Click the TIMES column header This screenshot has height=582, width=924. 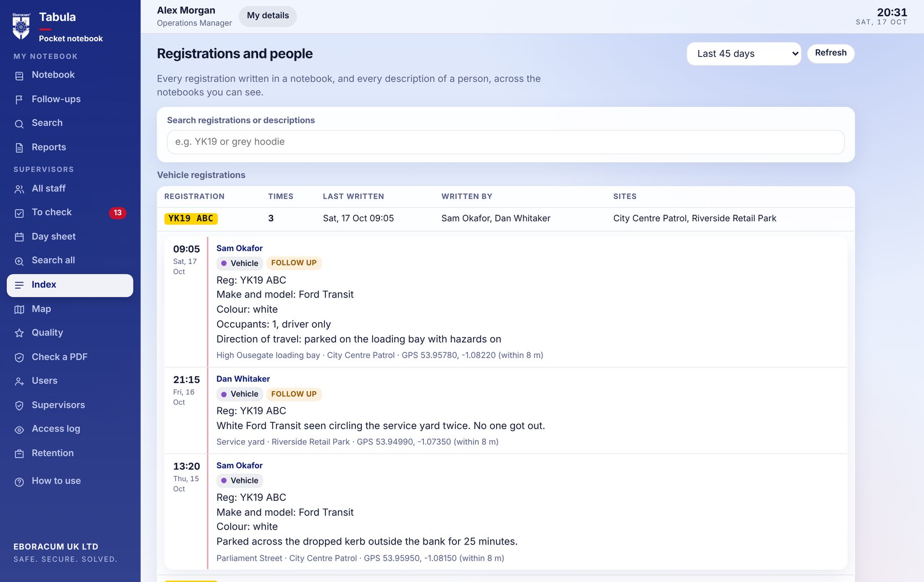[x=281, y=197]
